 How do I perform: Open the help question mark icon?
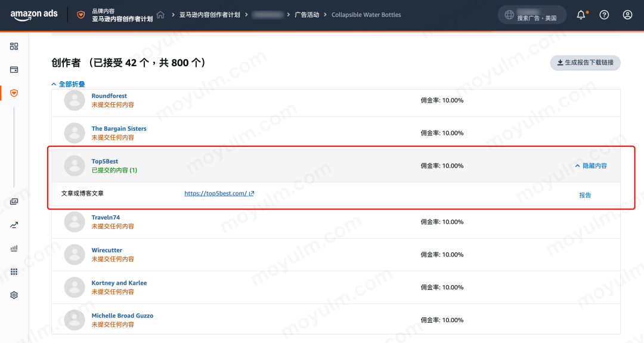tap(604, 15)
